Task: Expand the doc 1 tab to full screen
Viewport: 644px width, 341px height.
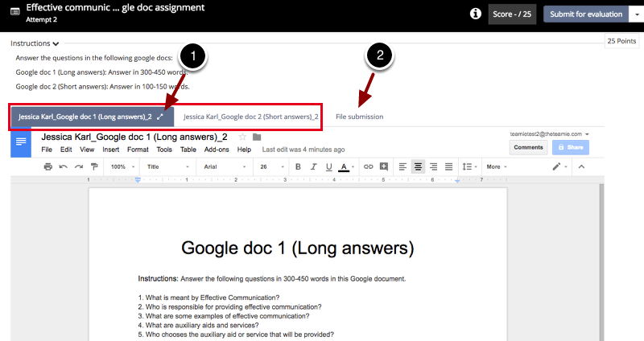Action: 159,117
